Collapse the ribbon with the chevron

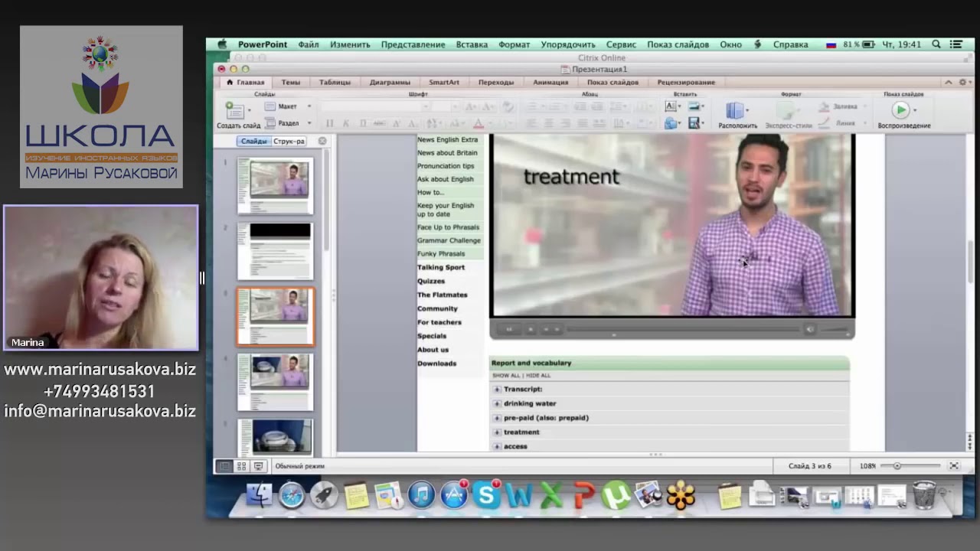(949, 82)
